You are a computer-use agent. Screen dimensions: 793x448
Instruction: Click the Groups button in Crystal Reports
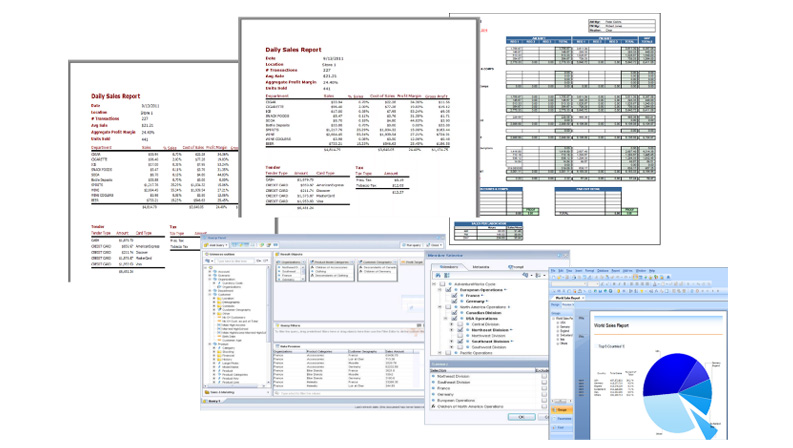point(561,410)
